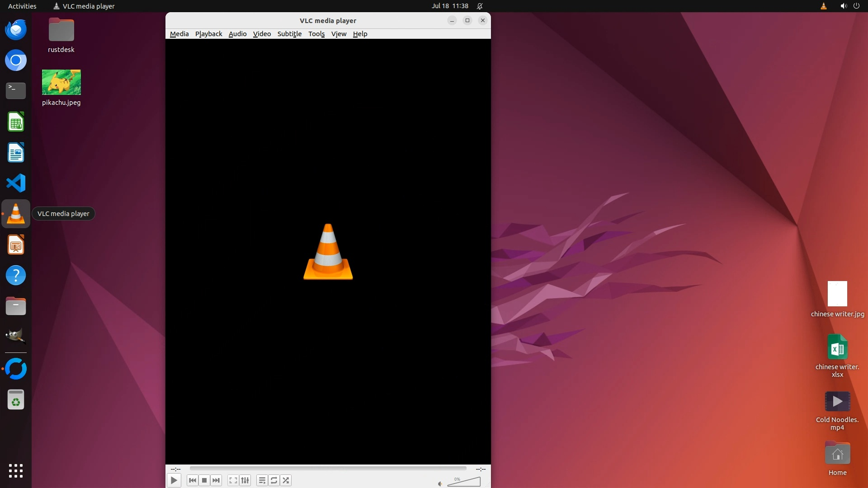Screen dimensions: 868x488
Task: Mute audio via speaker icon
Action: [x=440, y=484]
